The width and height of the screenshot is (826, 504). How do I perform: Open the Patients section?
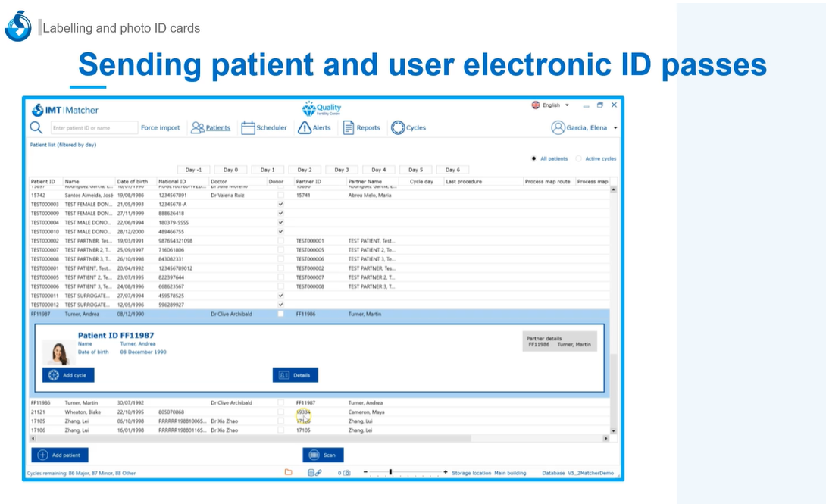click(211, 128)
